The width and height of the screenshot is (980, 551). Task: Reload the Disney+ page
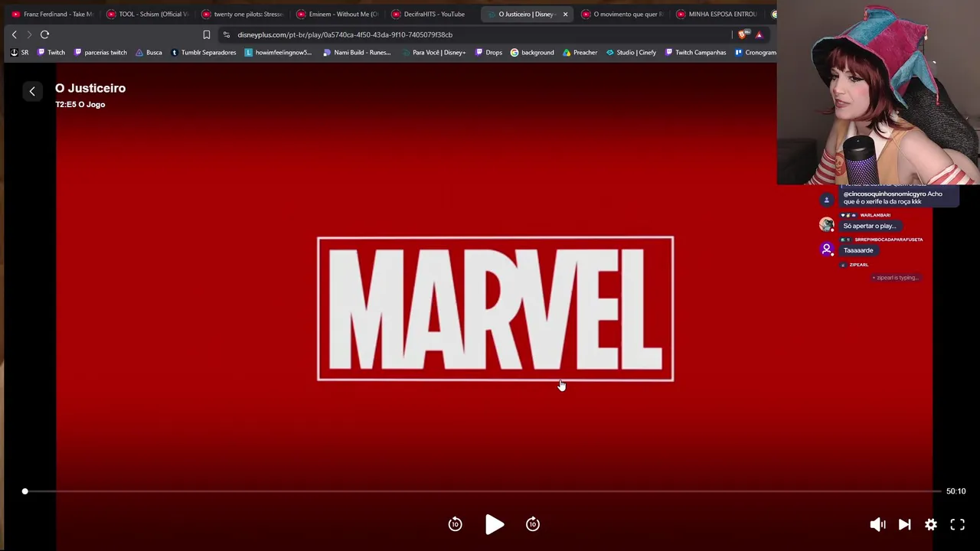(x=44, y=34)
